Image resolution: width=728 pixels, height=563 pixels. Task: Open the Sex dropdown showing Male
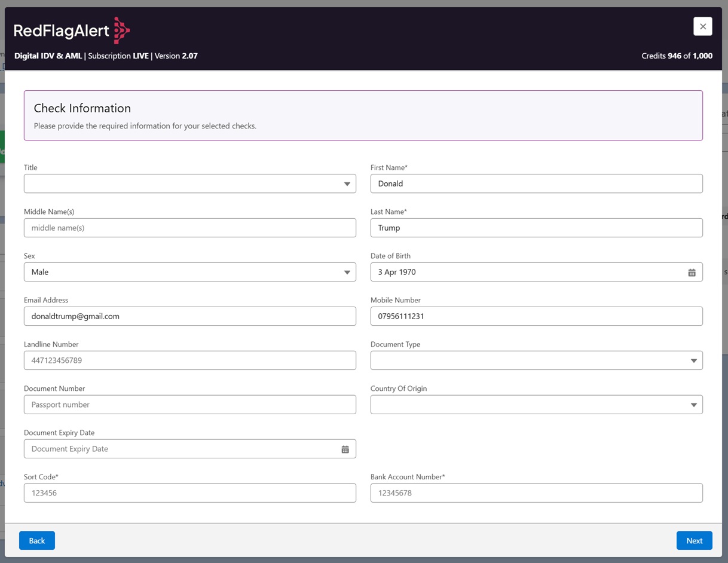190,272
